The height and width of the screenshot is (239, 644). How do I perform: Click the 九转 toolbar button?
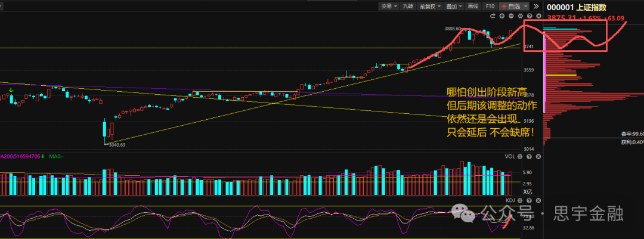point(408,6)
